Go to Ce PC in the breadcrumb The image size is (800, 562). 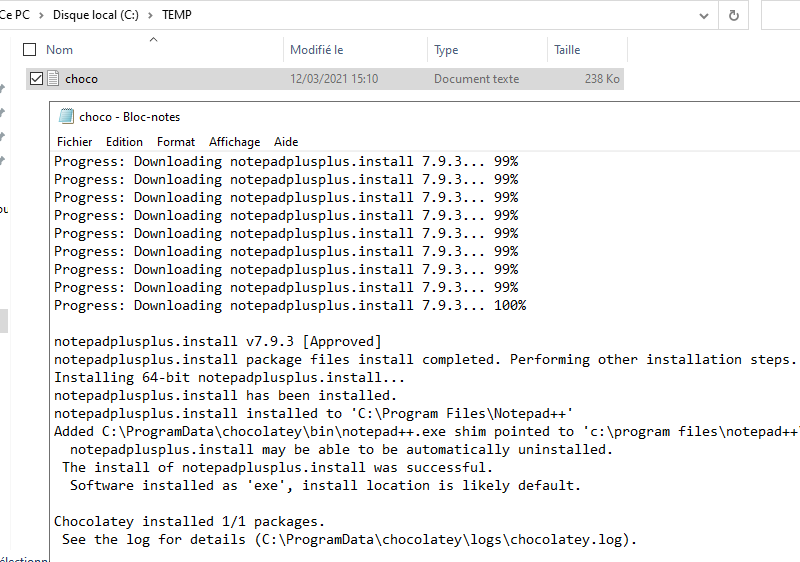point(14,15)
